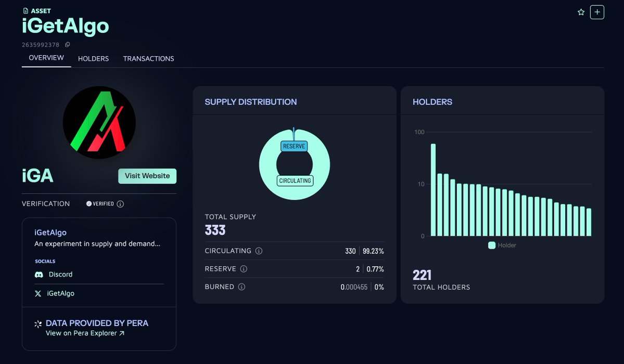Open the TRANSACTIONS tab
Image resolution: width=624 pixels, height=364 pixels.
[148, 58]
